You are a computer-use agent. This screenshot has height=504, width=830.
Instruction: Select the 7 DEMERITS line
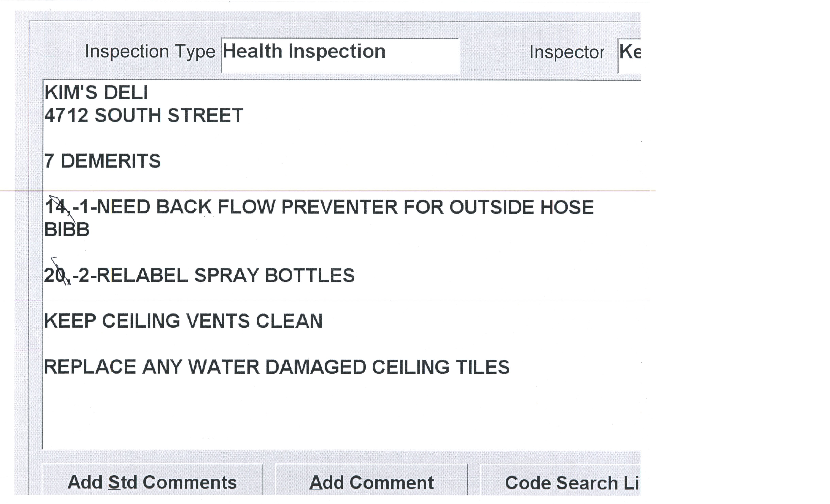pos(102,161)
